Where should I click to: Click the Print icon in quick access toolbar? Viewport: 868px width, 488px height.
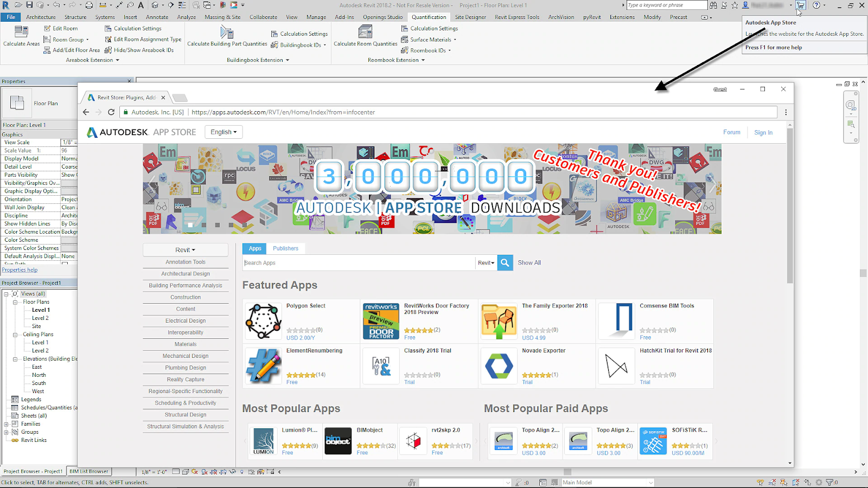pos(89,5)
